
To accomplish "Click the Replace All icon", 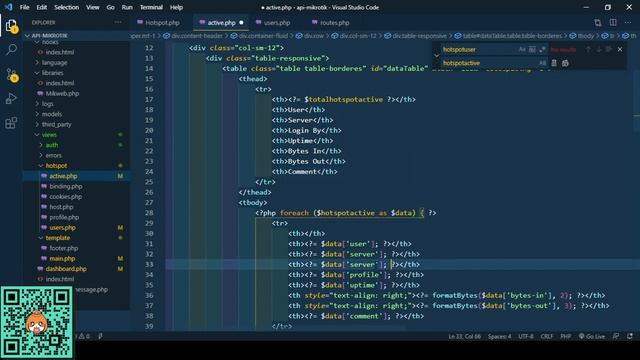I will [565, 63].
